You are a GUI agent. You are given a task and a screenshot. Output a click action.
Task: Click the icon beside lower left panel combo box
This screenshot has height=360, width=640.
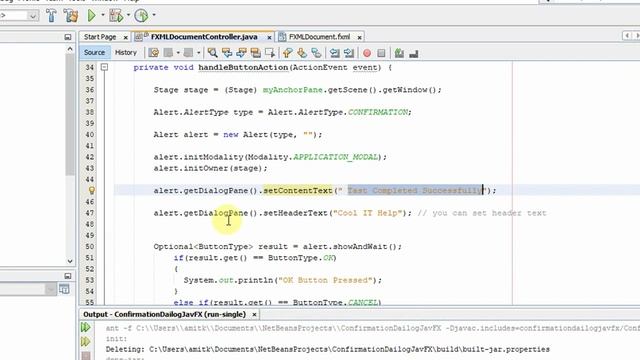(x=64, y=289)
